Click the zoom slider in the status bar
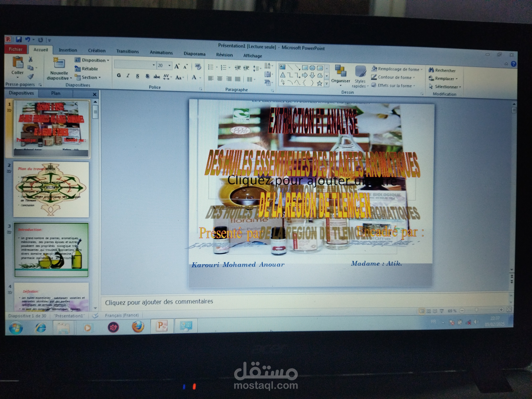 (476, 310)
